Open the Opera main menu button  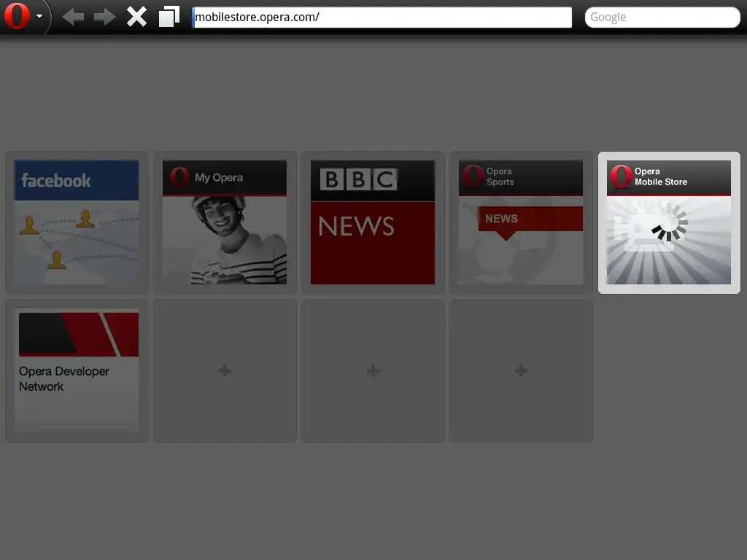[x=23, y=16]
